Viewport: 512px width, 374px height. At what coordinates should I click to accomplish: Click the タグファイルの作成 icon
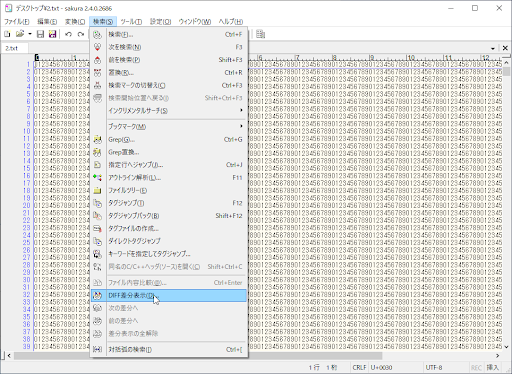[97, 228]
